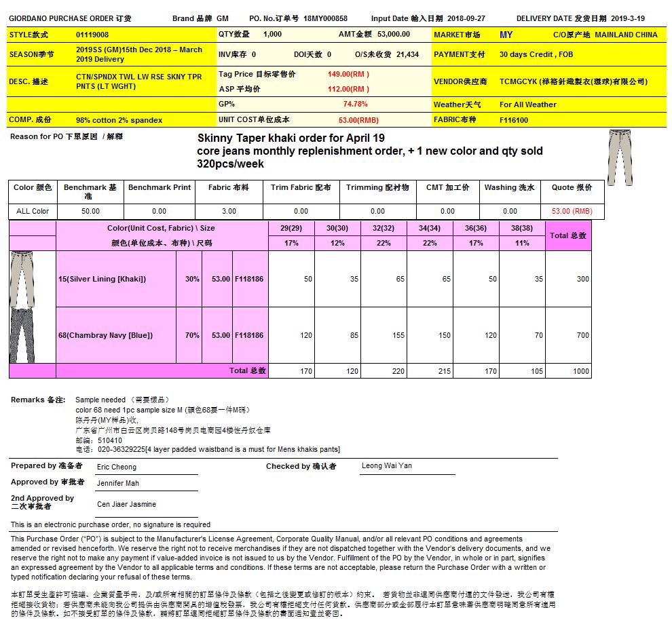Select the Quote cell 53.00 (RMB)
672x633 pixels.
pyautogui.click(x=572, y=211)
